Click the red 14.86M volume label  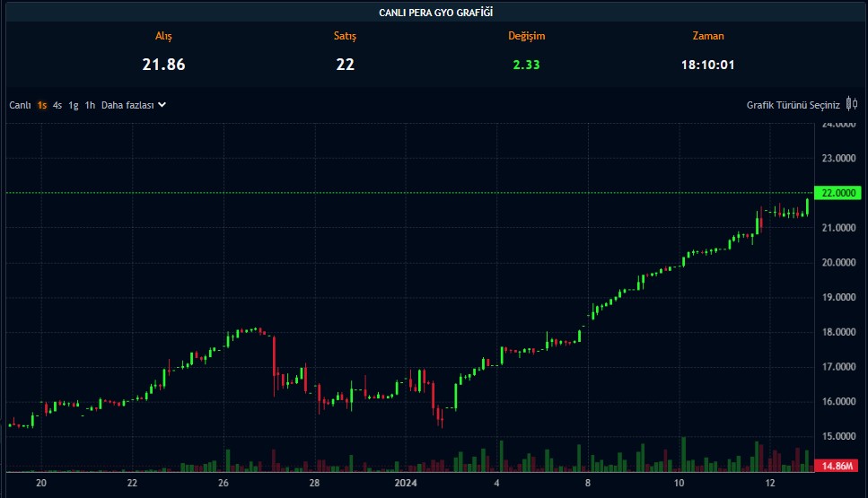(x=836, y=466)
